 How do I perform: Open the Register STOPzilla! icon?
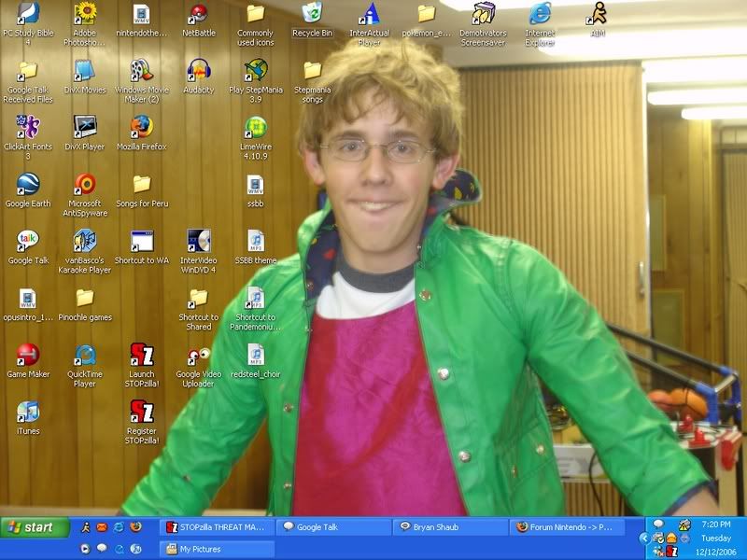click(x=142, y=422)
